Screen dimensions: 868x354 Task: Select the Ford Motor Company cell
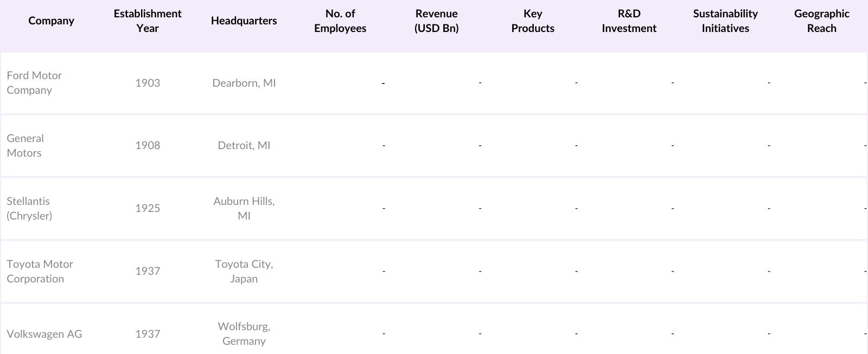click(34, 83)
